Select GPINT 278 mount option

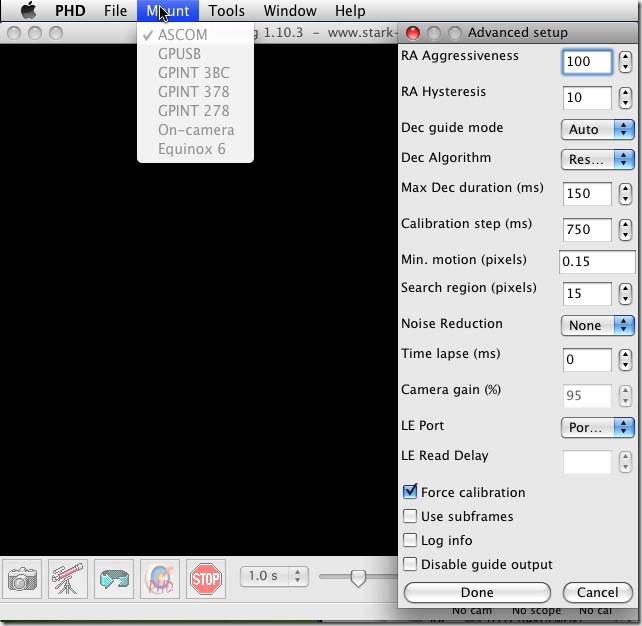point(195,111)
